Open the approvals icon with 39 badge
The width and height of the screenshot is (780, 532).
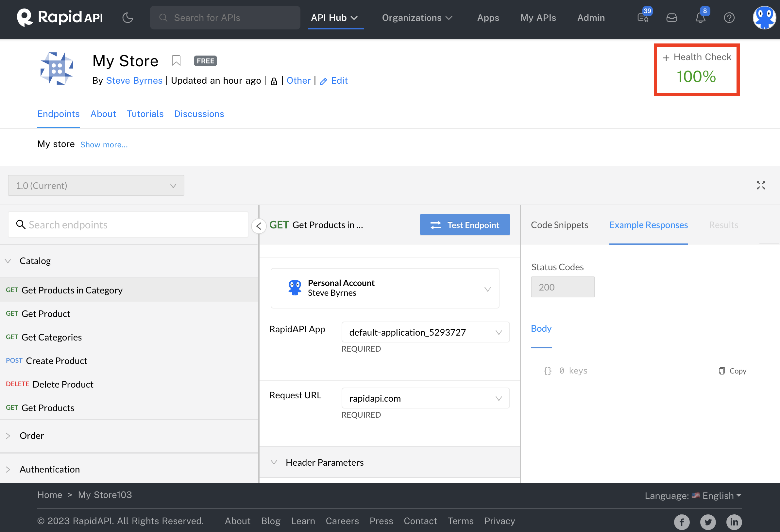tap(643, 17)
